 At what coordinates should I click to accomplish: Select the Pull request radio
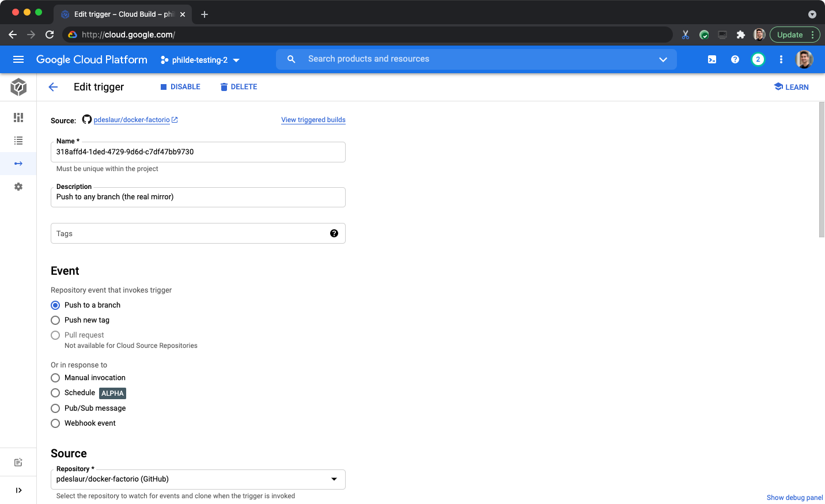55,335
